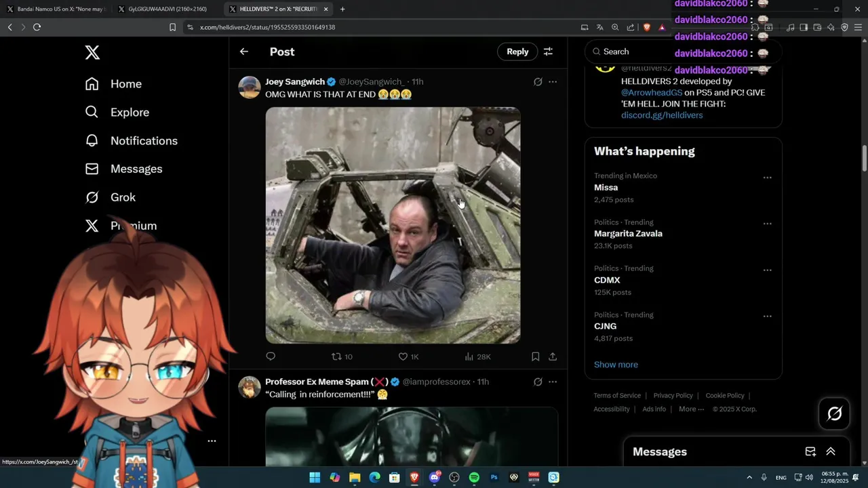Click the translate icon in the address bar

(600, 27)
